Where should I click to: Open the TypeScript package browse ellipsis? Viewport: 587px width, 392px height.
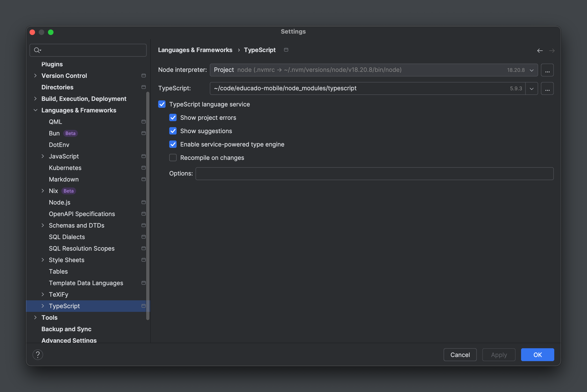pos(547,88)
